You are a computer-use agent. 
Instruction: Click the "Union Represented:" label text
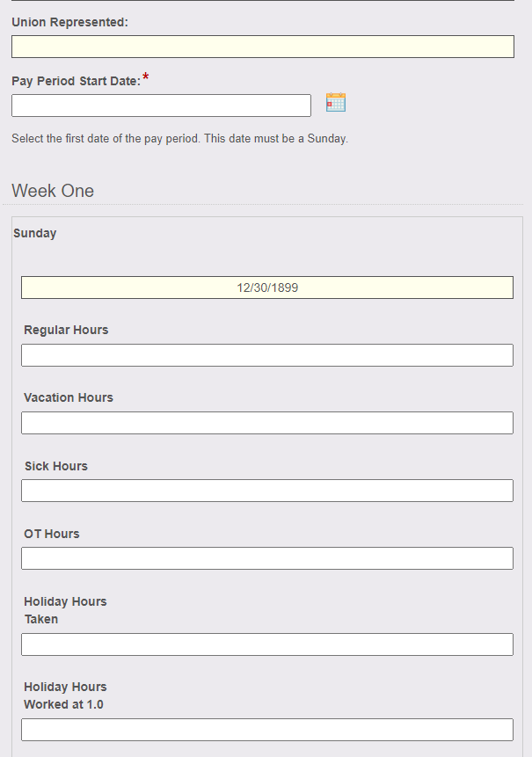70,22
